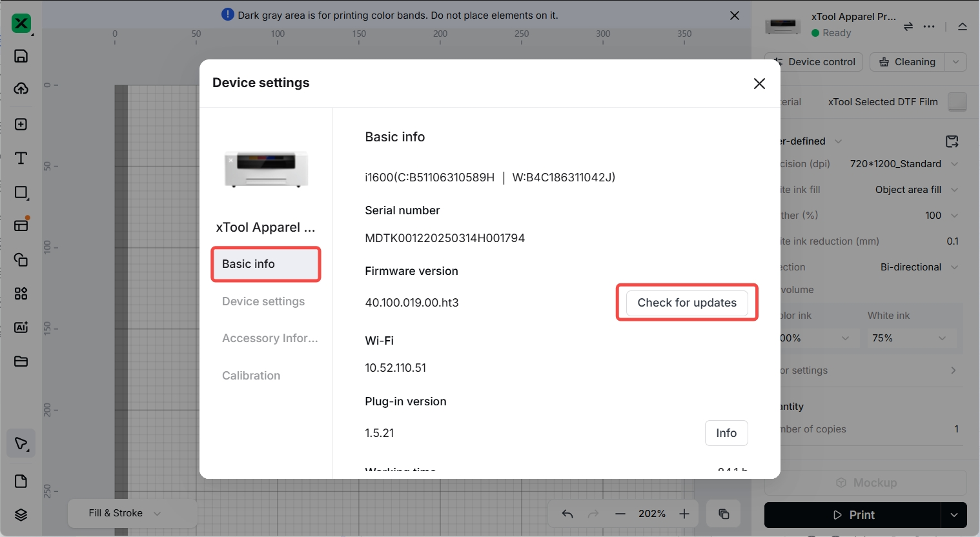Click the Wi-Fi address 10.52.110.51
The image size is (980, 537).
coord(396,368)
